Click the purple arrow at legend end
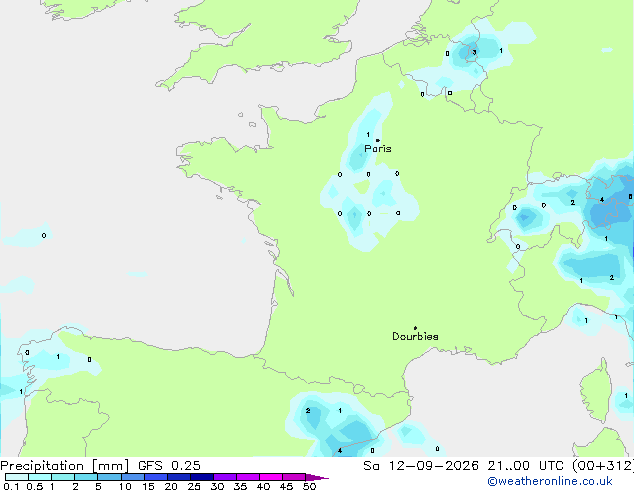This screenshot has width=634, height=490. 317,477
